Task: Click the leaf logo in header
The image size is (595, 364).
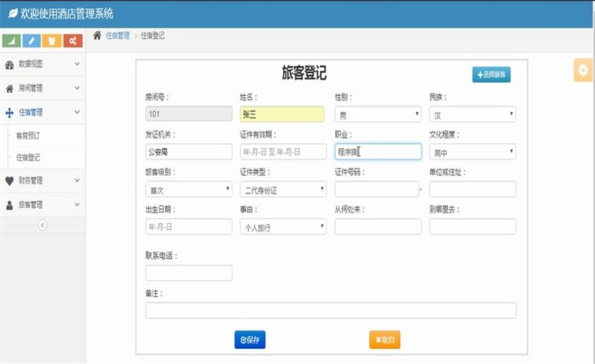Action: pos(13,14)
